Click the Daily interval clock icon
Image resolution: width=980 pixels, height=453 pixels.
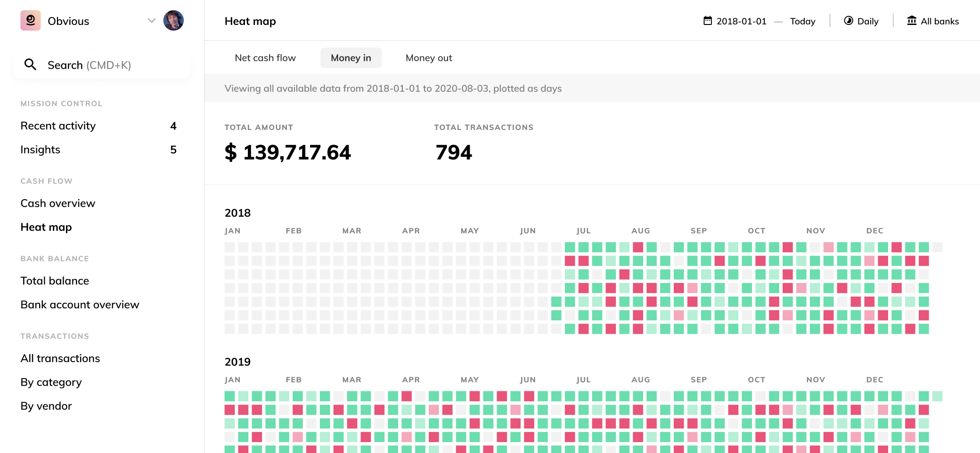coord(849,21)
